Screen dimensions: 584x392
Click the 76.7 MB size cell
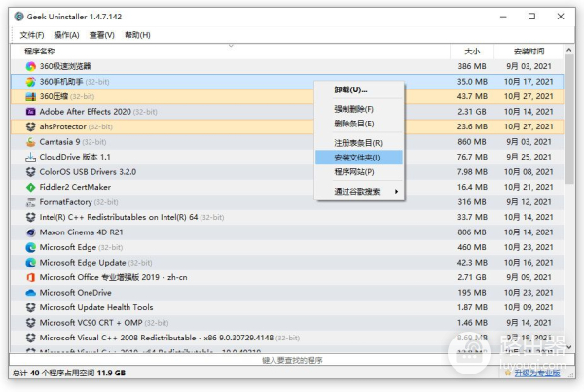click(472, 158)
